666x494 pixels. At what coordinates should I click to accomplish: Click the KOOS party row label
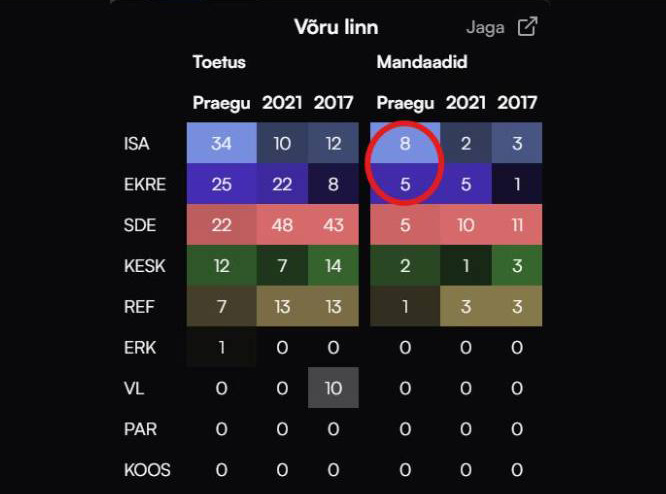tap(146, 470)
